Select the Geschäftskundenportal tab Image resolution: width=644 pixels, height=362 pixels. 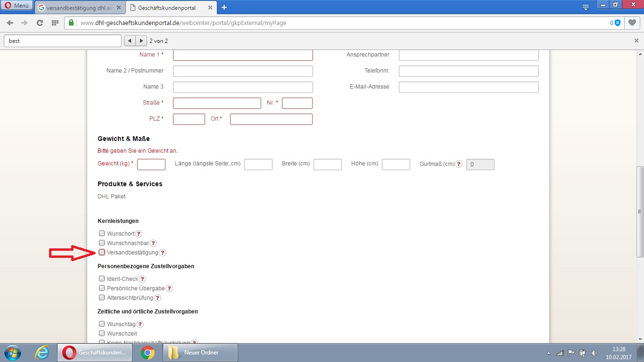click(x=172, y=8)
